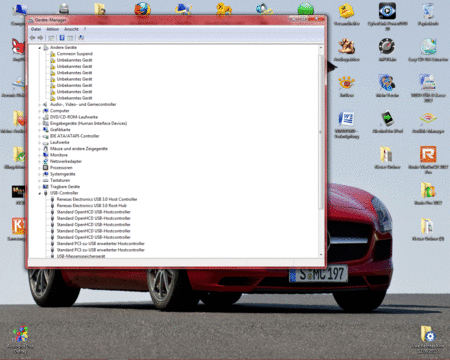The image size is (450, 360).
Task: Open the XnView yellow eye desktop icon
Action: click(346, 82)
